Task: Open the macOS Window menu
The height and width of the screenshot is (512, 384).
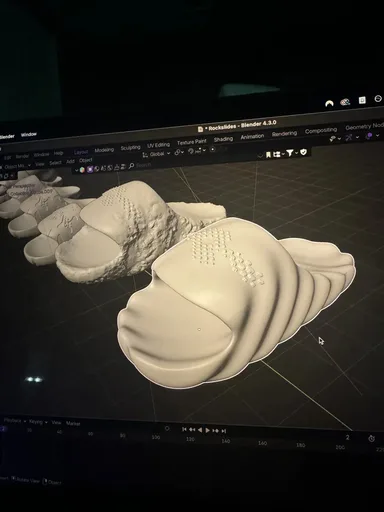Action: click(x=29, y=134)
